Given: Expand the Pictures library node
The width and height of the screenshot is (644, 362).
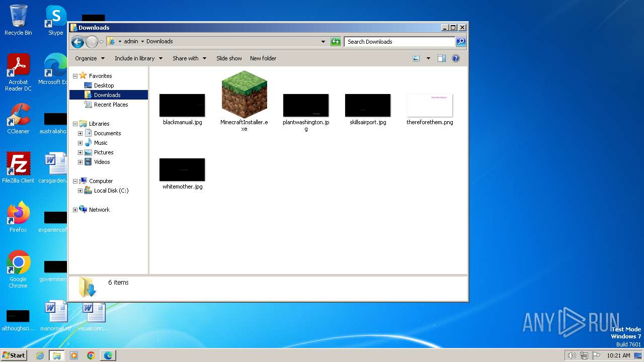Looking at the screenshot, I should [80, 152].
